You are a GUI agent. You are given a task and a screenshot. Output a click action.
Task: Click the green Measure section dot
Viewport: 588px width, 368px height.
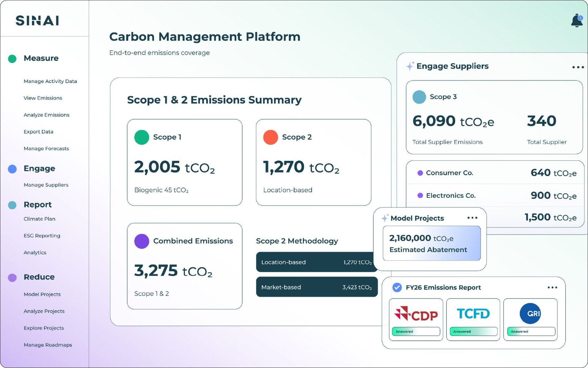point(12,58)
